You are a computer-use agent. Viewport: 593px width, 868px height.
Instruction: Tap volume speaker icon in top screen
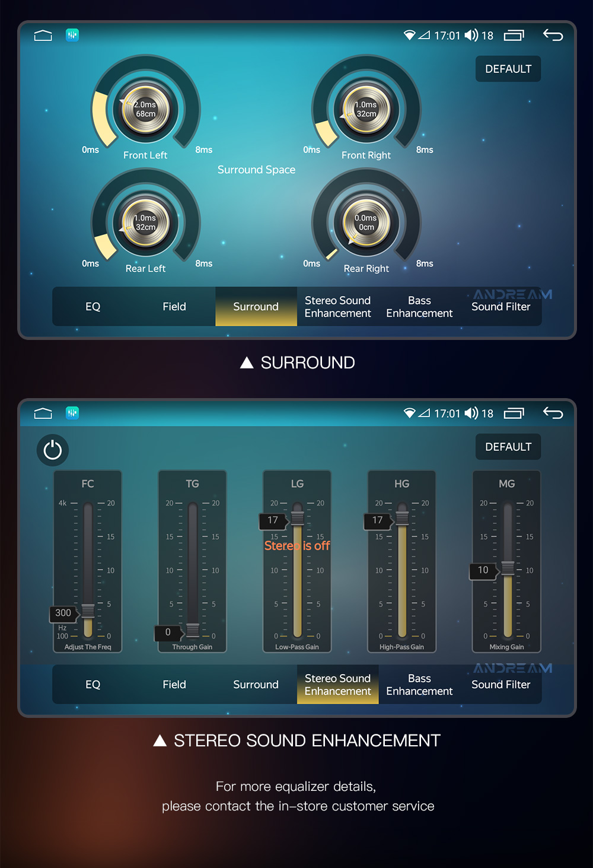(471, 36)
